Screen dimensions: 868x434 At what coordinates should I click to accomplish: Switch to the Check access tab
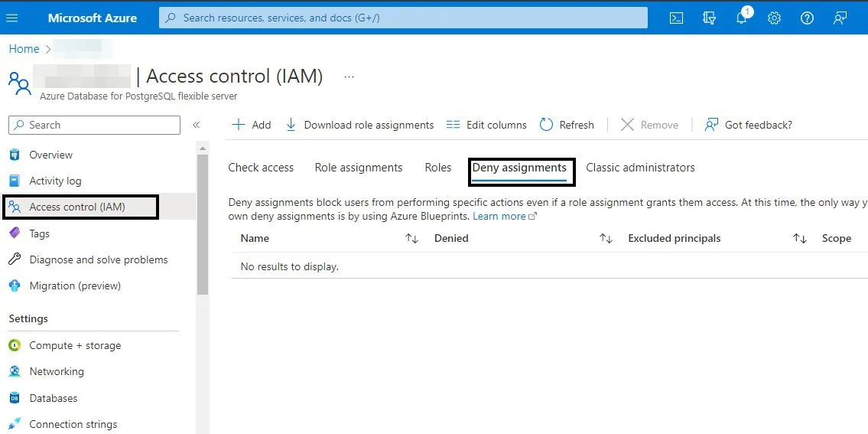[261, 168]
